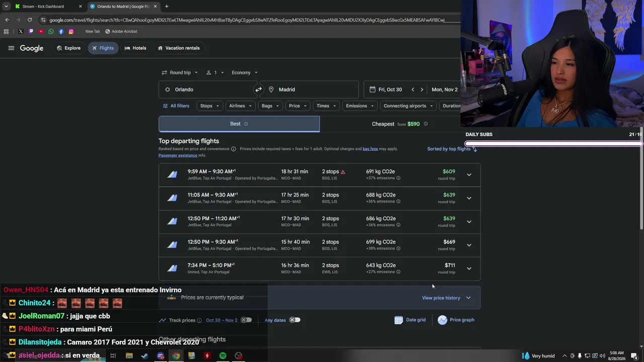The height and width of the screenshot is (362, 644).
Task: Click the info icon beside Best
Action: [246, 124]
